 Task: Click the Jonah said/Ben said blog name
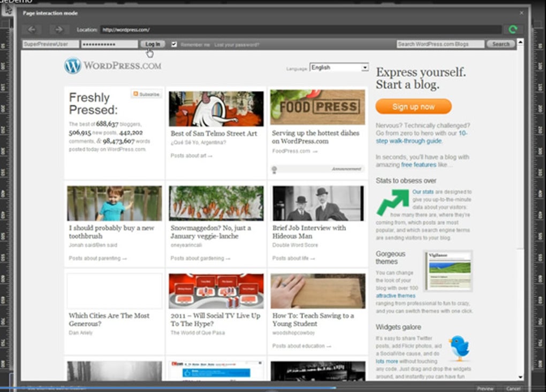tap(93, 245)
